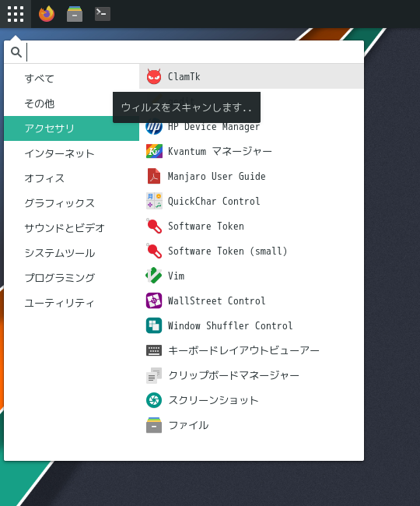The height and width of the screenshot is (506, 420).
Task: Open Window Shuffler Control entry
Action: point(251,325)
